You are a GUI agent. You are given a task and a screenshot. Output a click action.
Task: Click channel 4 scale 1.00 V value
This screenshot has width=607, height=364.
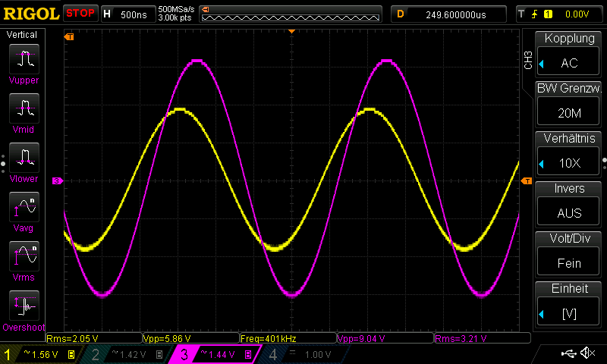[317, 354]
